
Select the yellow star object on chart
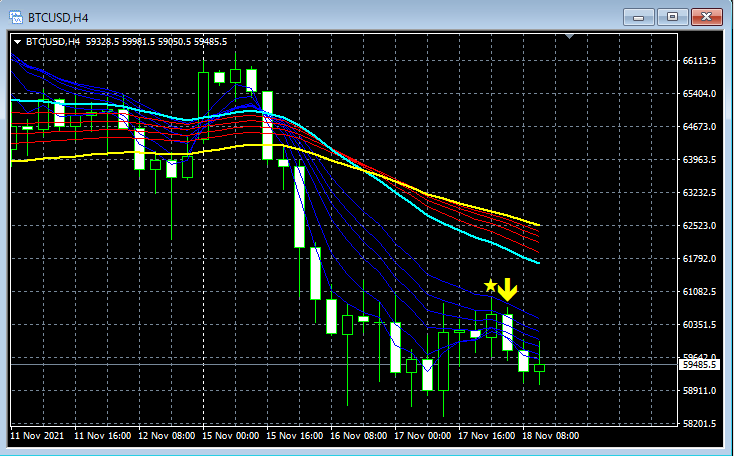click(x=490, y=285)
